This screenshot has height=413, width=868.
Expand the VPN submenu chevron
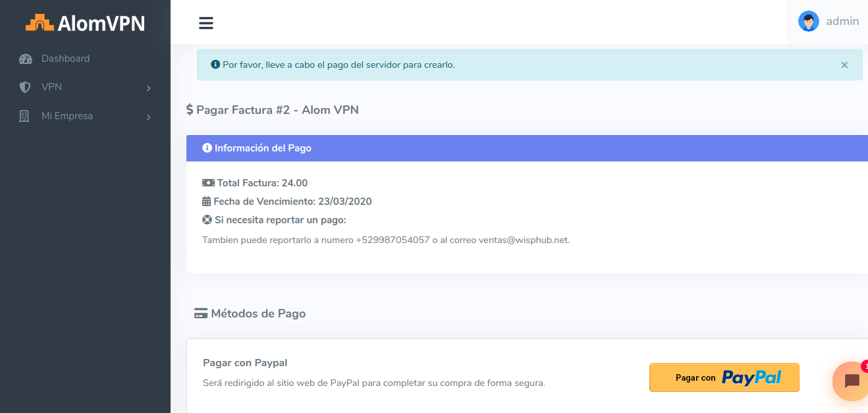149,88
